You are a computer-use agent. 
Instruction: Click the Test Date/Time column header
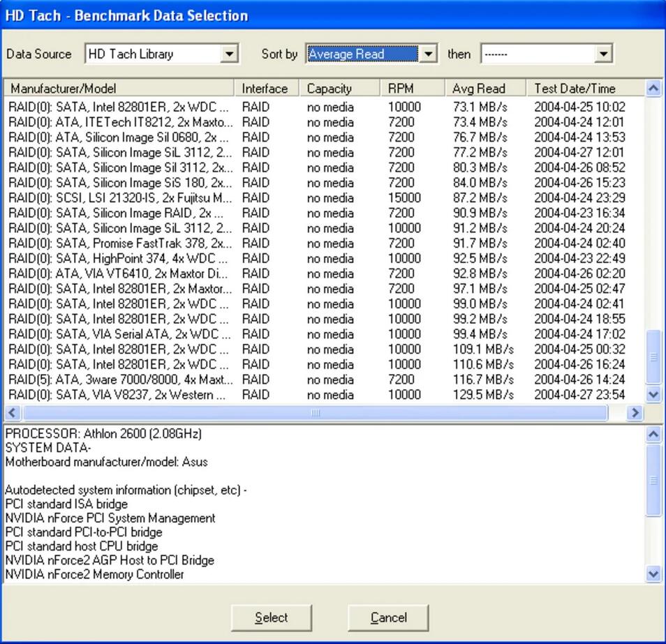point(575,89)
